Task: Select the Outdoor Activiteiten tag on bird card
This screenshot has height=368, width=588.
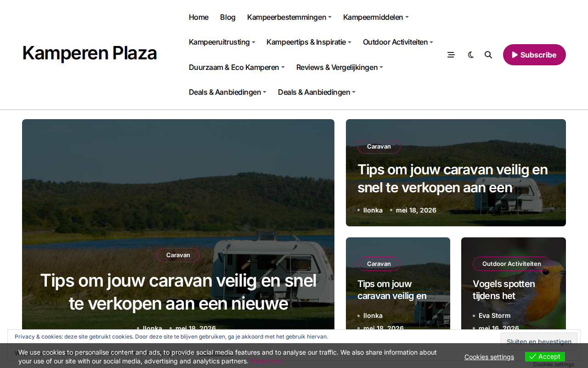Action: click(512, 264)
